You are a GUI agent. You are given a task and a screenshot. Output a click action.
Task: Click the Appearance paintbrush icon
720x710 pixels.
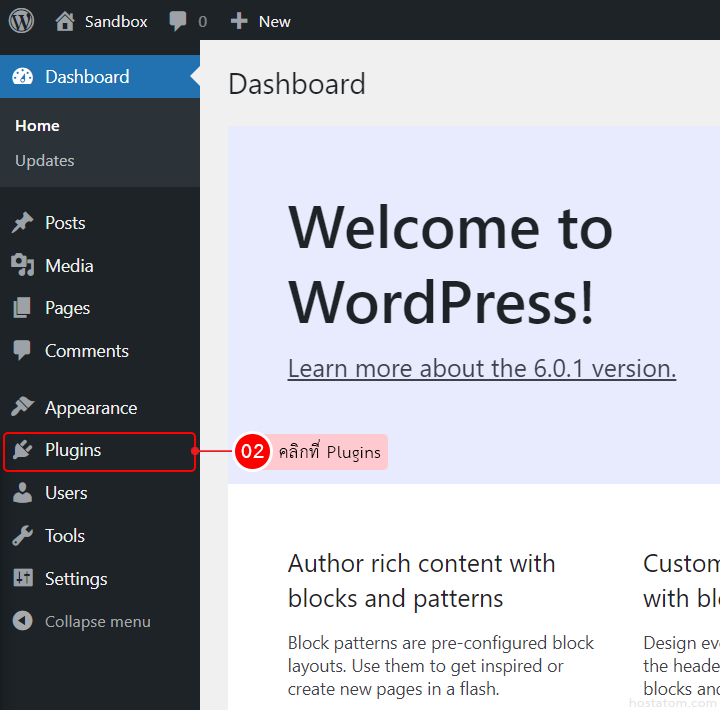[22, 408]
